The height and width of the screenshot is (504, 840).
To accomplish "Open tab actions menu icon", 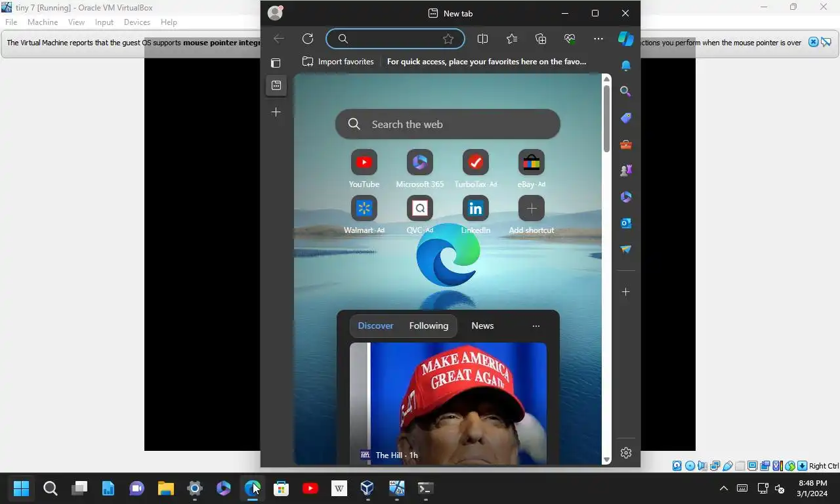I will point(276,63).
